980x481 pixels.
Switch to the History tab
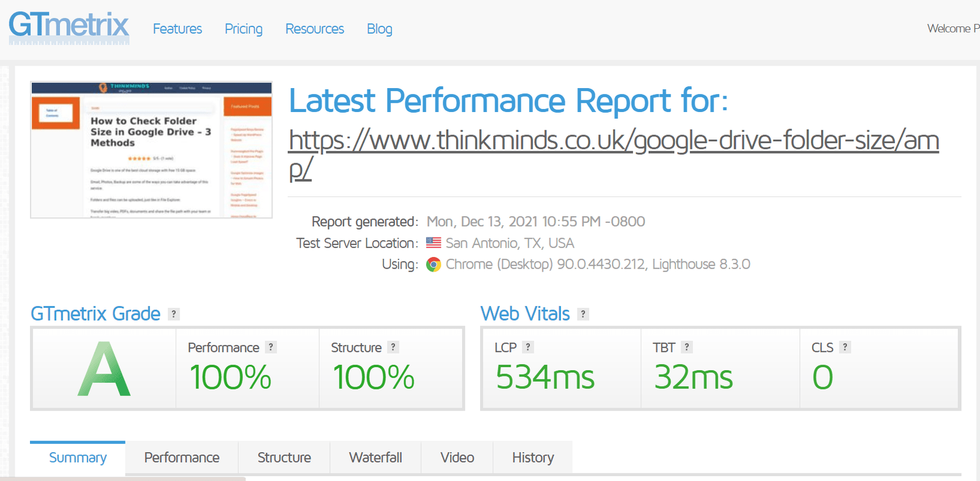[533, 458]
